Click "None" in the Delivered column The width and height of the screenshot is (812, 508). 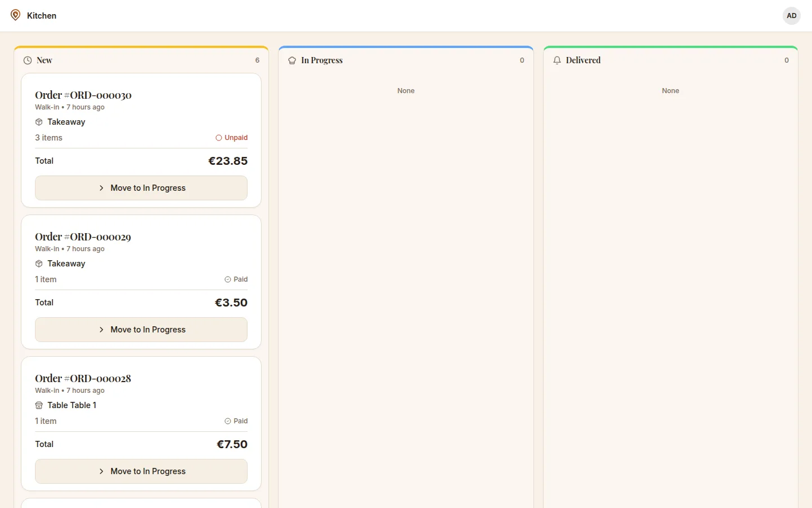(670, 91)
